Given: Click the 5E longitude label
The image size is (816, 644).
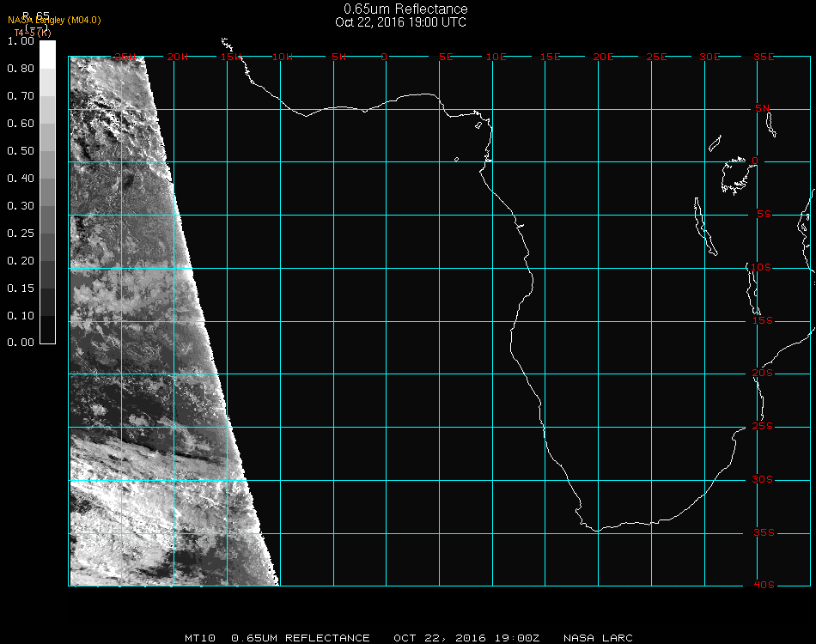Looking at the screenshot, I should pyautogui.click(x=446, y=57).
